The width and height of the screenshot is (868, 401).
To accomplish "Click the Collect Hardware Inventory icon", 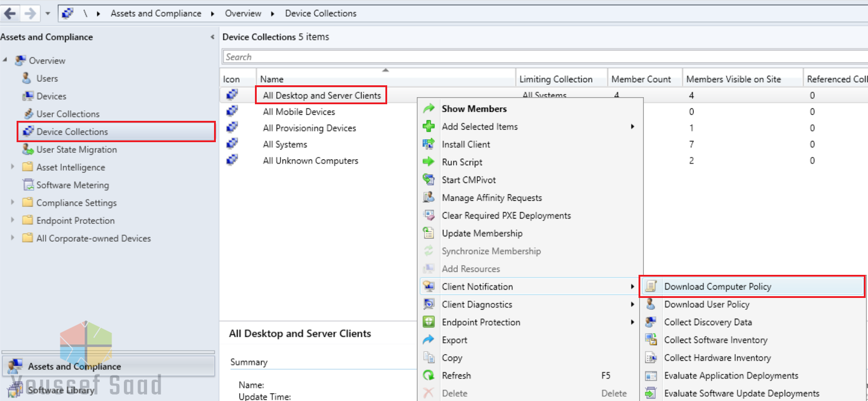I will pyautogui.click(x=650, y=358).
